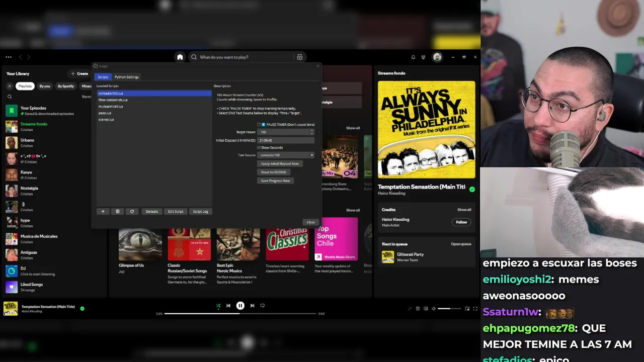Image resolution: width=644 pixels, height=362 pixels.
Task: Select script contador100.lua
Action: coord(154,94)
